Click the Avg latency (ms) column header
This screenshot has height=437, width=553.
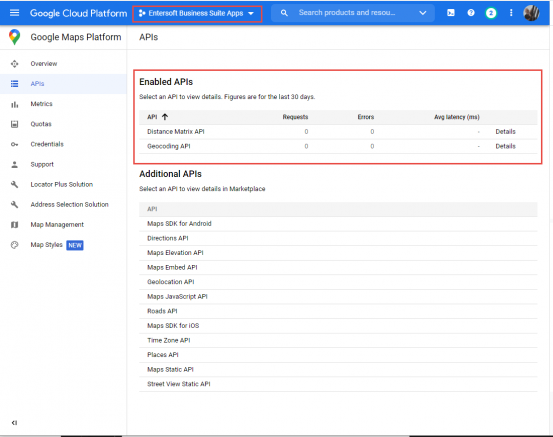457,117
